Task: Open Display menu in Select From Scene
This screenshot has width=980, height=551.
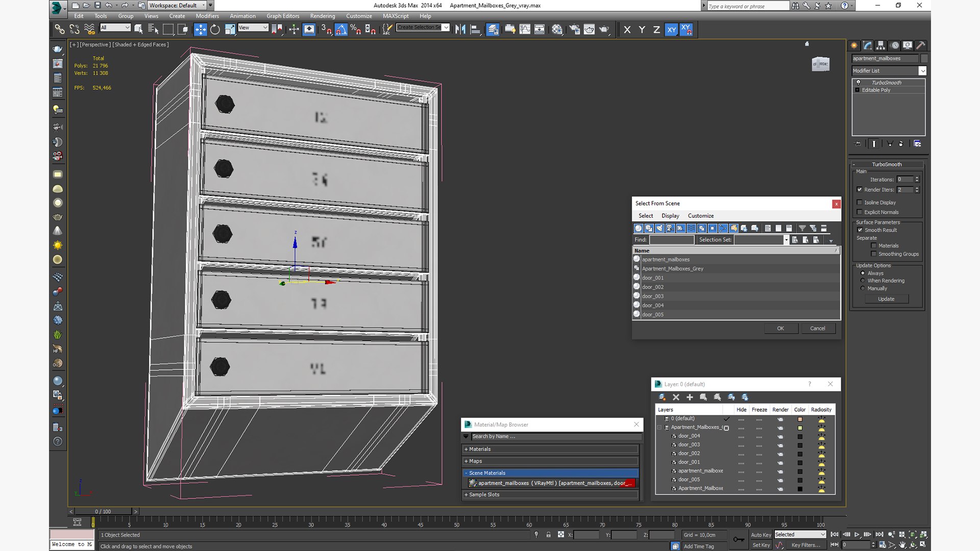Action: pos(670,216)
